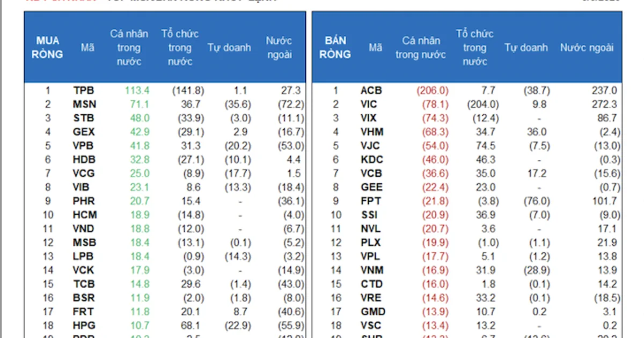644x338 pixels.
Task: Select the VSC ticker in row 18
Action: 371,326
